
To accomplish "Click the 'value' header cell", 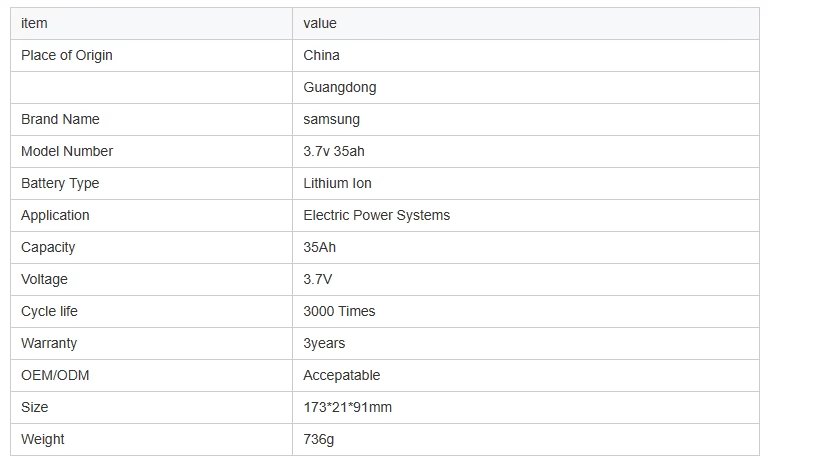I will (526, 24).
